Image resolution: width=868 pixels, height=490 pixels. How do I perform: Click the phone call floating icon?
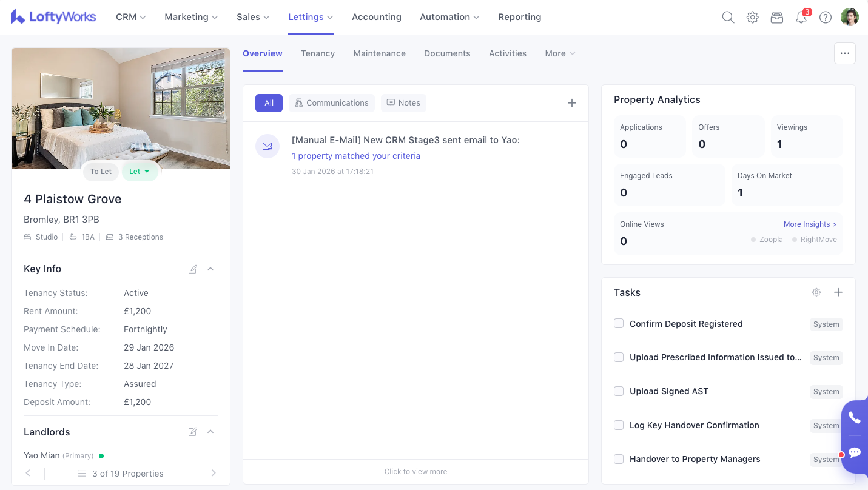(x=854, y=418)
